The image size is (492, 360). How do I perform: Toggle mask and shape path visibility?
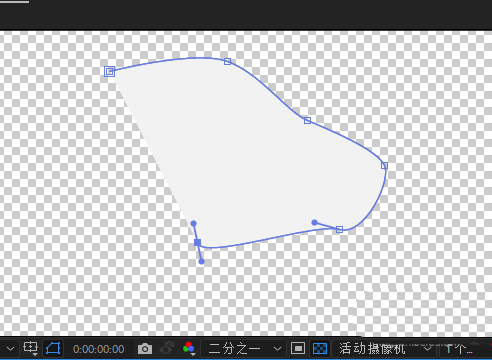53,349
